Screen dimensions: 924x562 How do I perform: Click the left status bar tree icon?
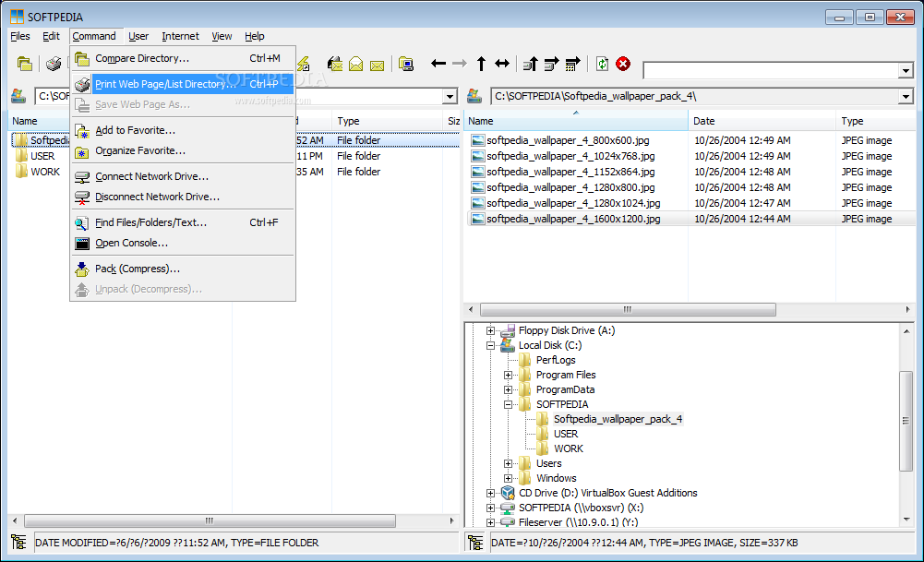click(x=18, y=542)
